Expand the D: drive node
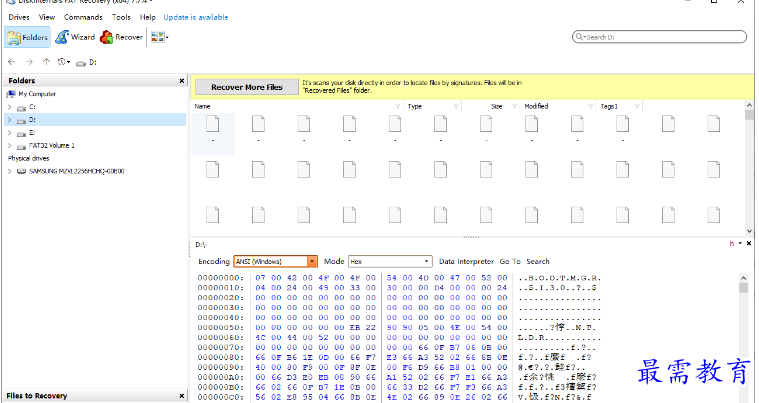The image size is (759, 403). [10, 119]
